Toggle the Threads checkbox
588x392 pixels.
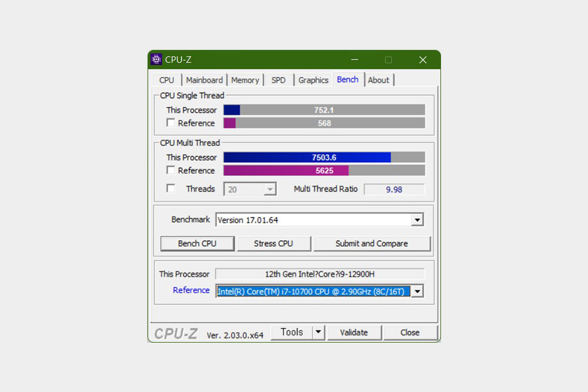tap(171, 188)
